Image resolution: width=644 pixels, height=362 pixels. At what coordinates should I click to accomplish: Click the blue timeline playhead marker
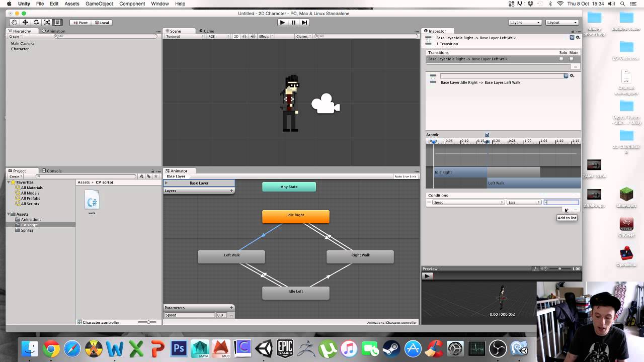pyautogui.click(x=434, y=142)
